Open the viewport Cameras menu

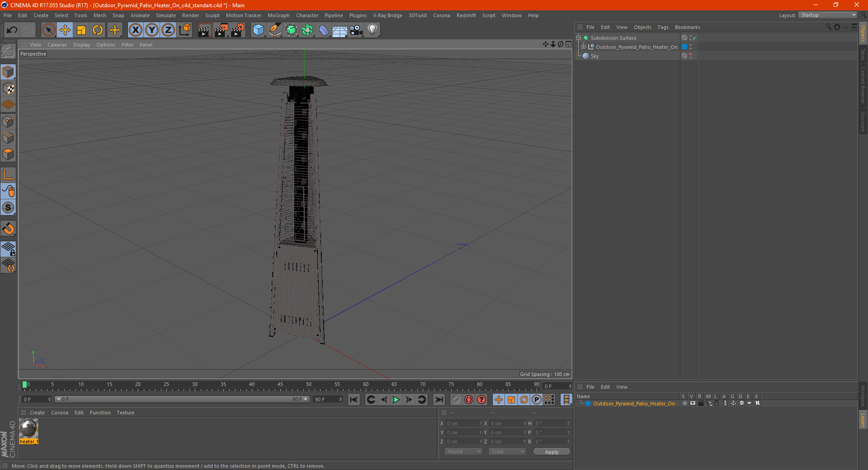tap(57, 45)
